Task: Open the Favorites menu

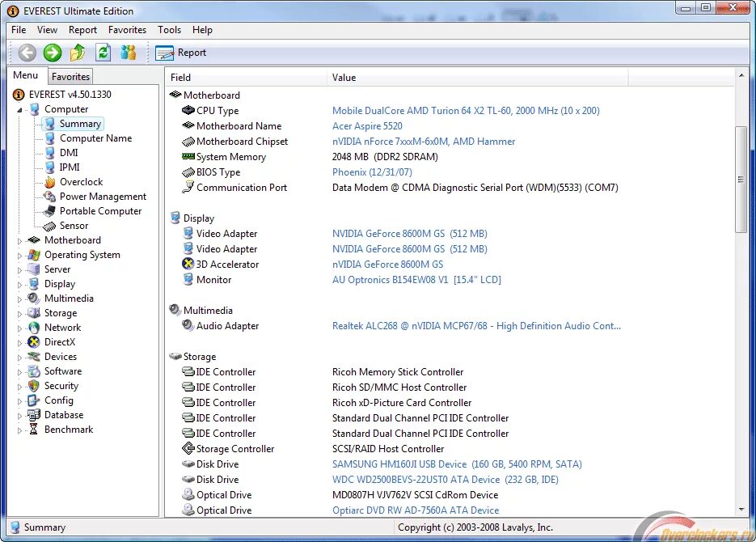Action: pos(127,30)
